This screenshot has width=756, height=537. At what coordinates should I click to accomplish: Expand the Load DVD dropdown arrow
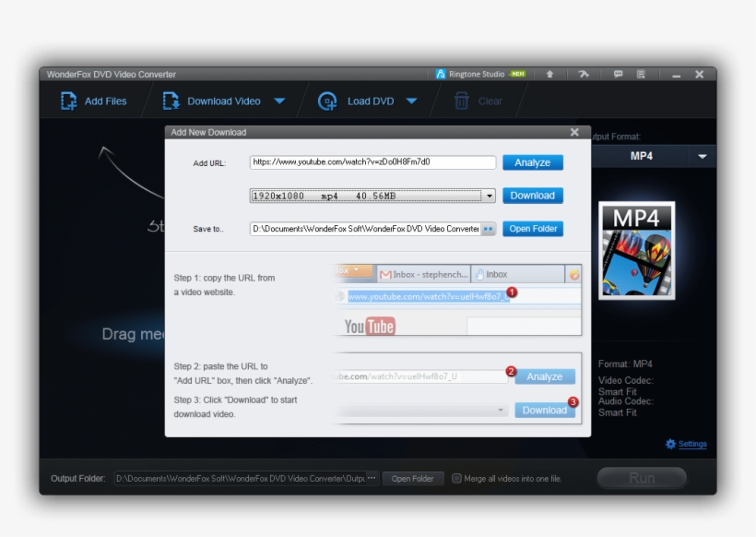tap(411, 101)
